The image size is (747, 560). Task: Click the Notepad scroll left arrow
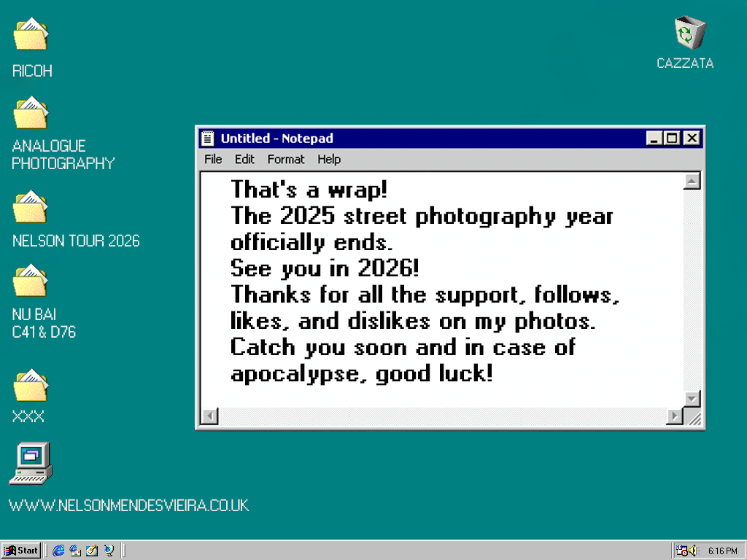click(209, 416)
